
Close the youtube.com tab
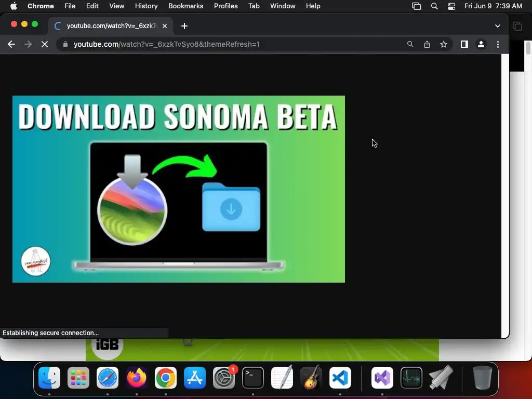click(165, 26)
